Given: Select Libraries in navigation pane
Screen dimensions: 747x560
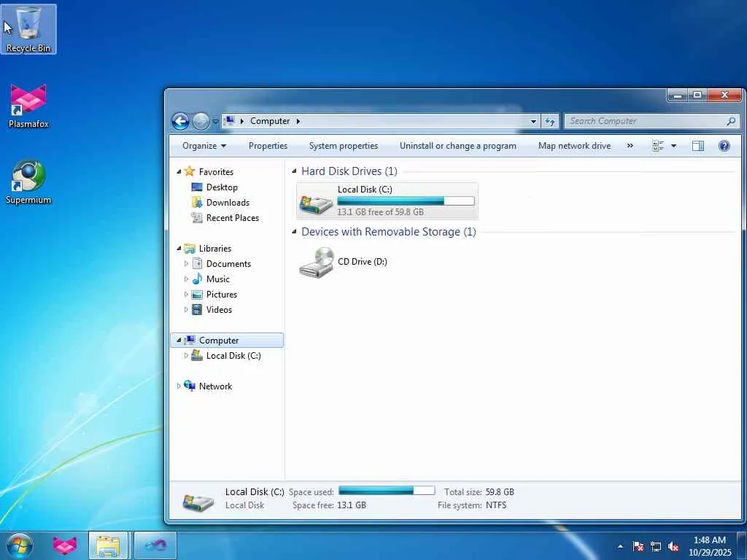Looking at the screenshot, I should pyautogui.click(x=214, y=249).
